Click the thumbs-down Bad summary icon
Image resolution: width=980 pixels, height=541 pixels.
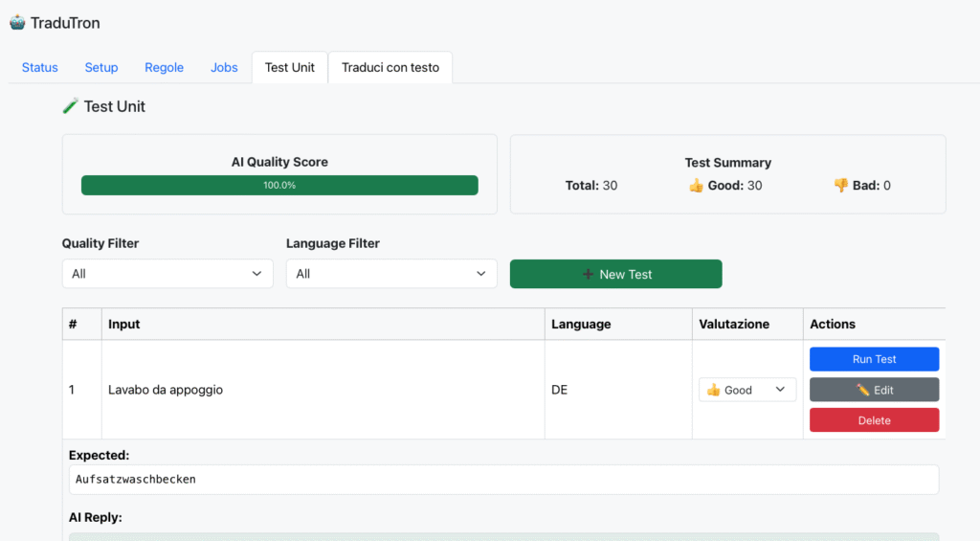840,186
